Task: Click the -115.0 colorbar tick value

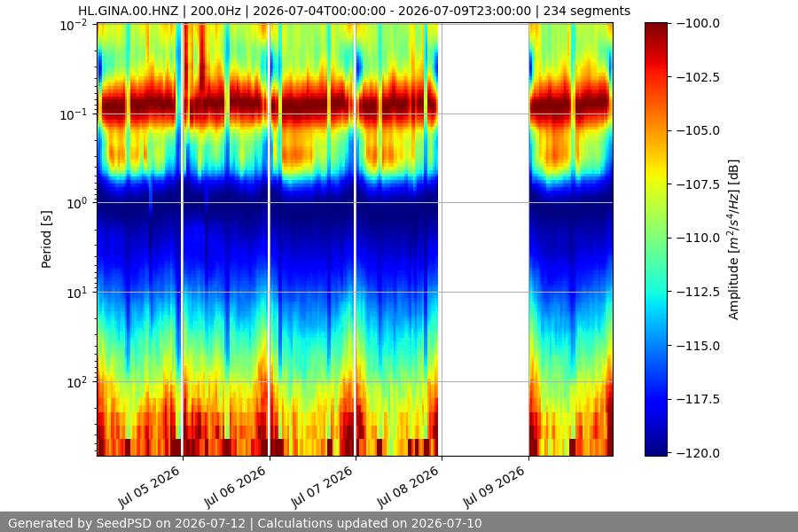Action: pyautogui.click(x=698, y=346)
